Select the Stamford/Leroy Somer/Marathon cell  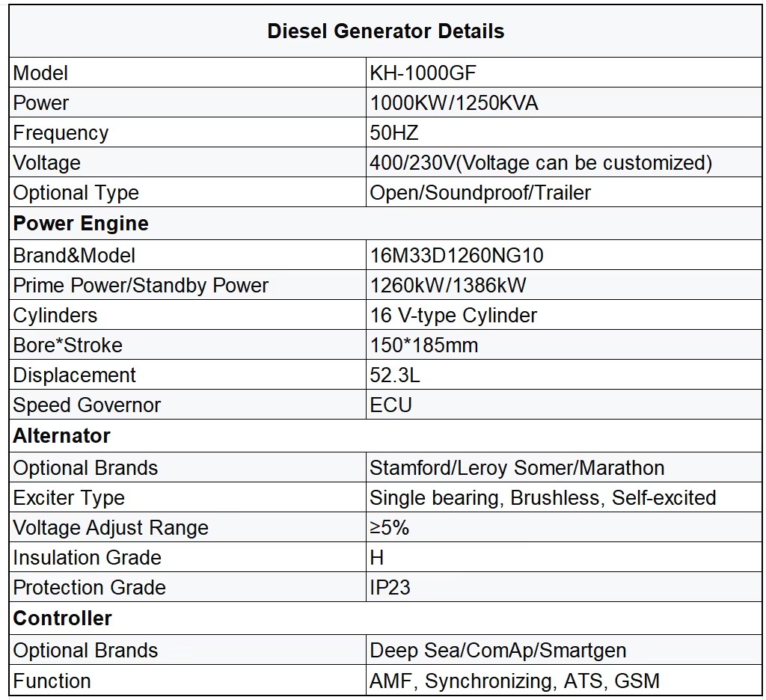coord(564,467)
